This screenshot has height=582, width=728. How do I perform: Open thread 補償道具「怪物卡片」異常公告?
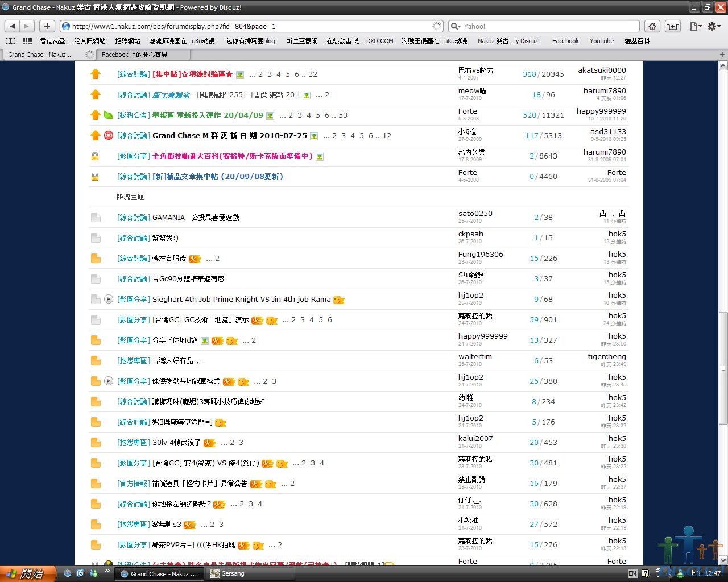[x=200, y=484]
